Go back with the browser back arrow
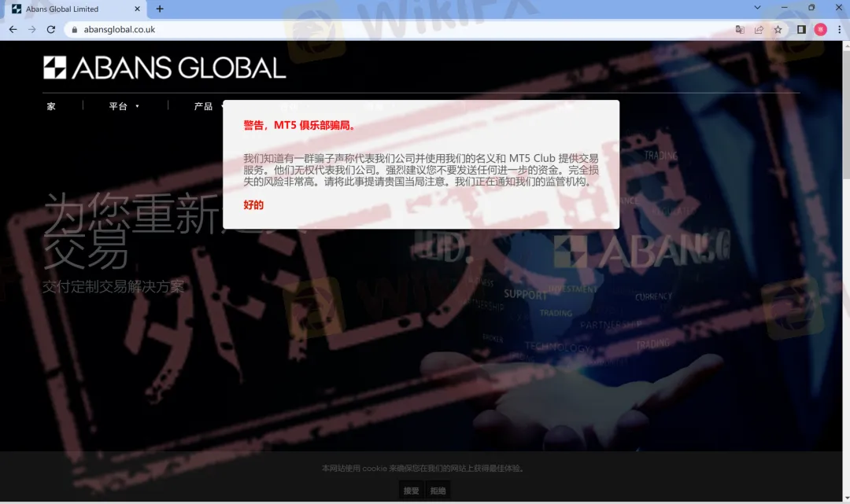The image size is (850, 504). point(13,30)
